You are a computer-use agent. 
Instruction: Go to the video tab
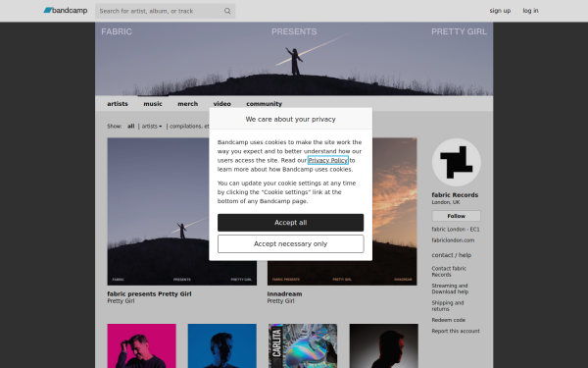(x=222, y=104)
